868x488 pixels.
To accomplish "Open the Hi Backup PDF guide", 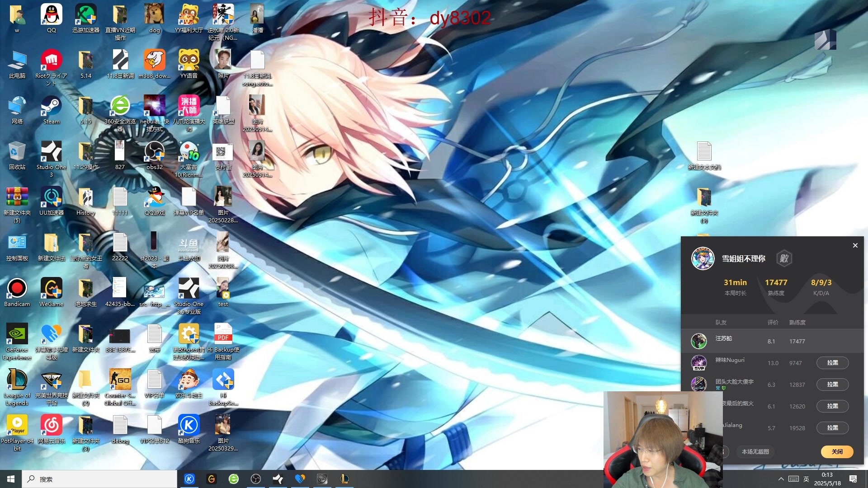I will click(x=223, y=342).
